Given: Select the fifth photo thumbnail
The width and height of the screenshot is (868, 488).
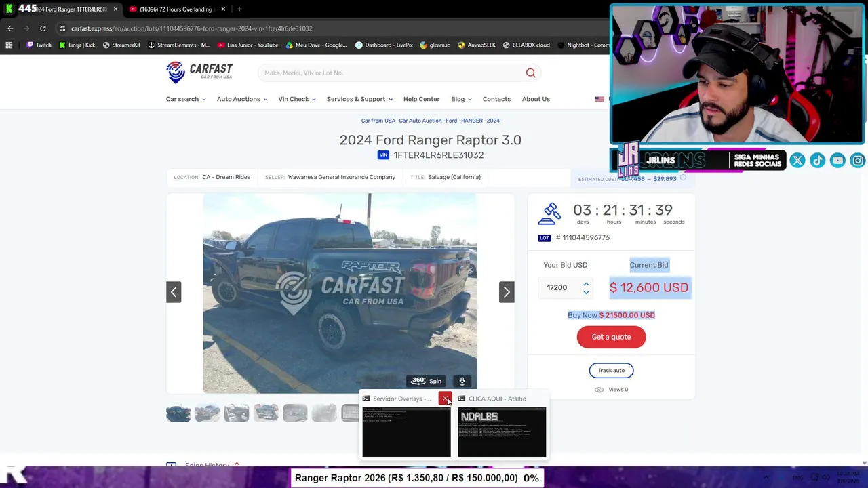Looking at the screenshot, I should click(x=295, y=413).
